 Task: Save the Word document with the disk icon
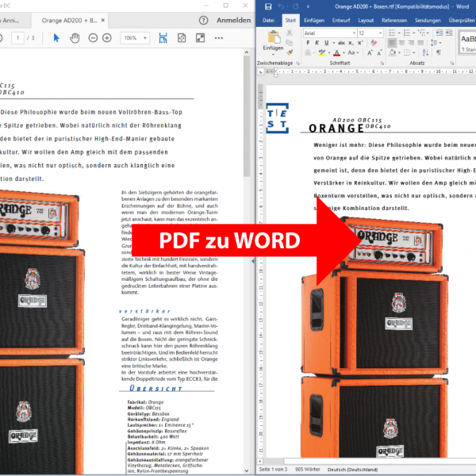pos(268,6)
